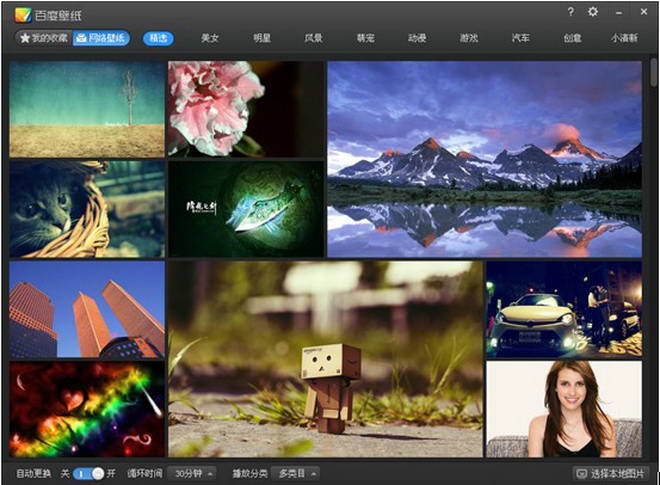Select the 精选 featured category

point(158,38)
